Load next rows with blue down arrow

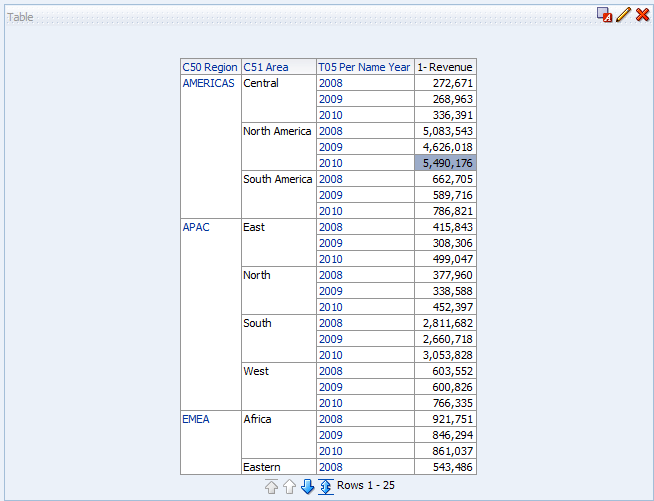[x=307, y=486]
